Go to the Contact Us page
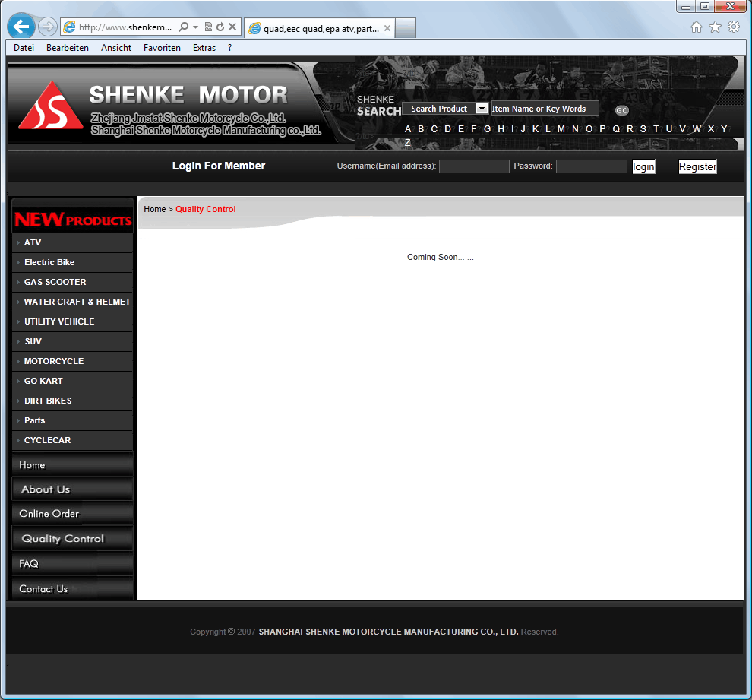 point(43,589)
